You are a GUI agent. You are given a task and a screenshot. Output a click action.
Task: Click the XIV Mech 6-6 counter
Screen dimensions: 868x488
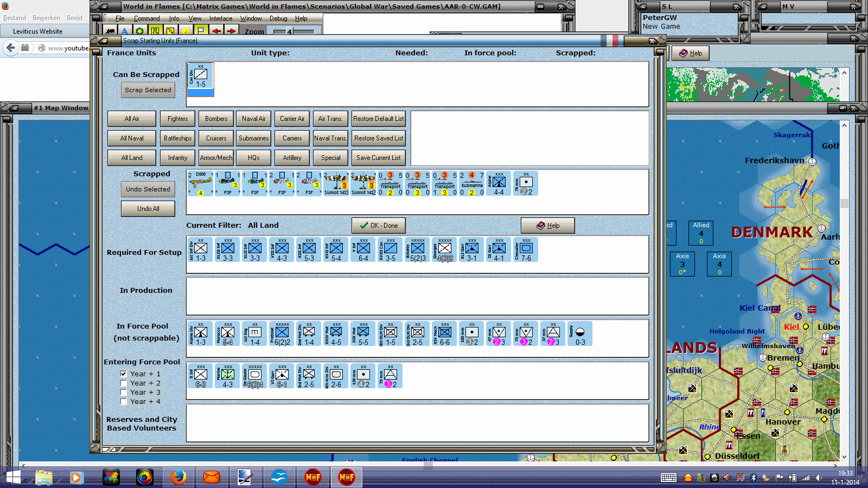pyautogui.click(x=445, y=333)
